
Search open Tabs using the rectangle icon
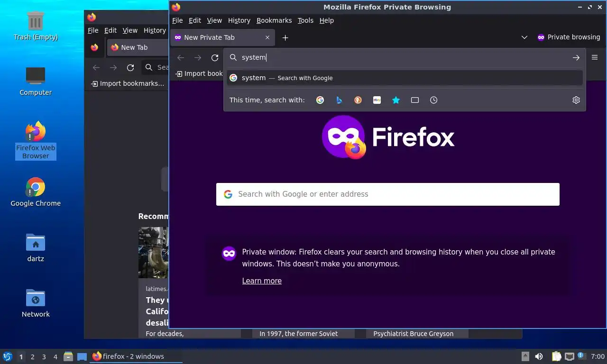pyautogui.click(x=415, y=100)
